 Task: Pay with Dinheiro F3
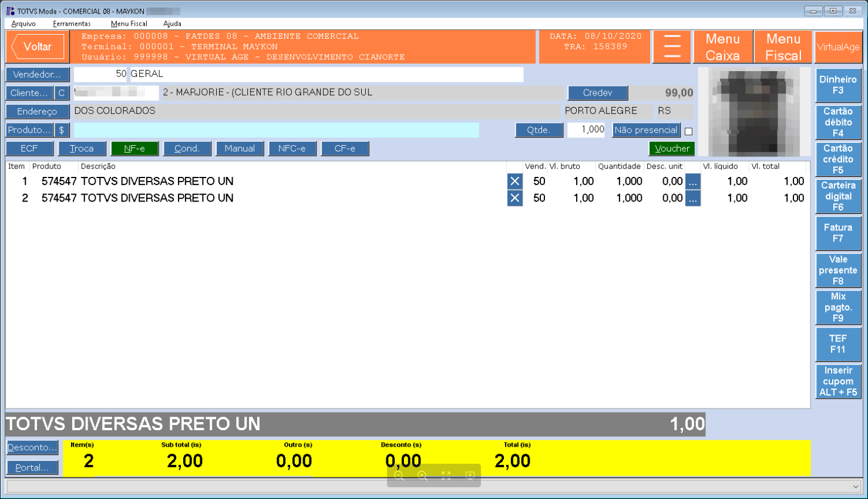pyautogui.click(x=838, y=85)
